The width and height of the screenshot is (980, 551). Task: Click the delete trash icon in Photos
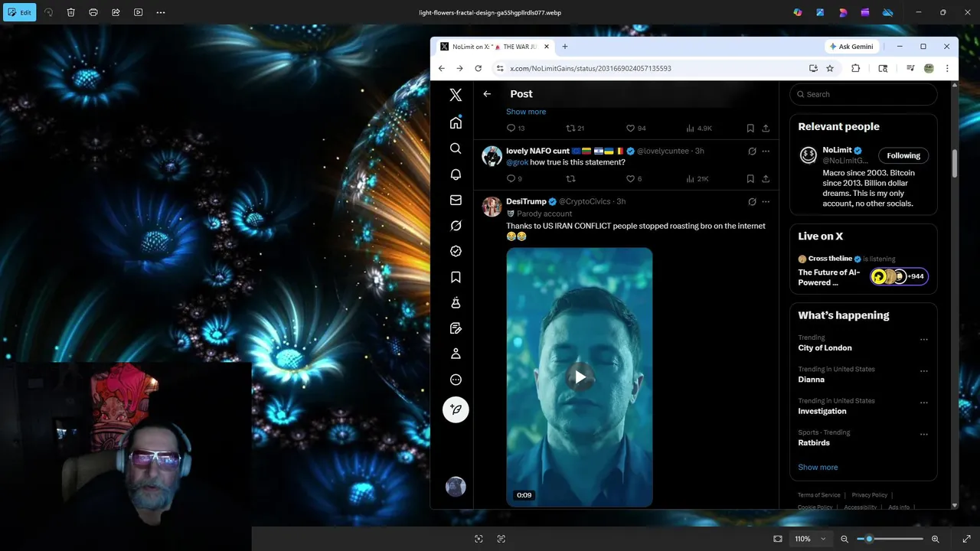point(70,12)
